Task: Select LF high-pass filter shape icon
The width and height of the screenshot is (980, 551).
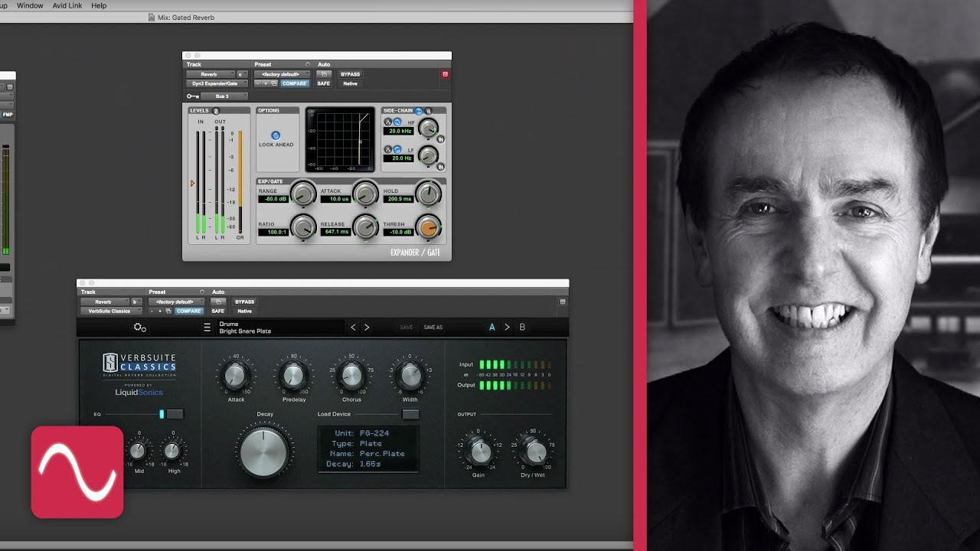Action: [397, 149]
